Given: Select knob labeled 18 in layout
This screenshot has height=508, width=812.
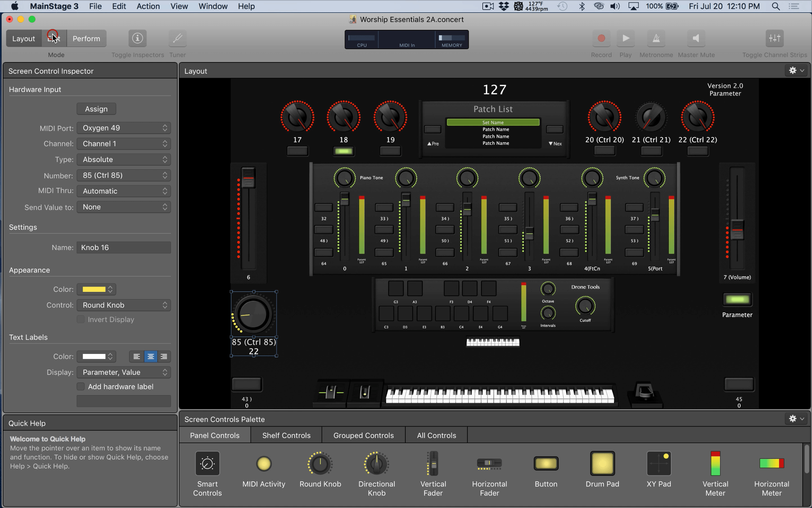Looking at the screenshot, I should pos(344,117).
